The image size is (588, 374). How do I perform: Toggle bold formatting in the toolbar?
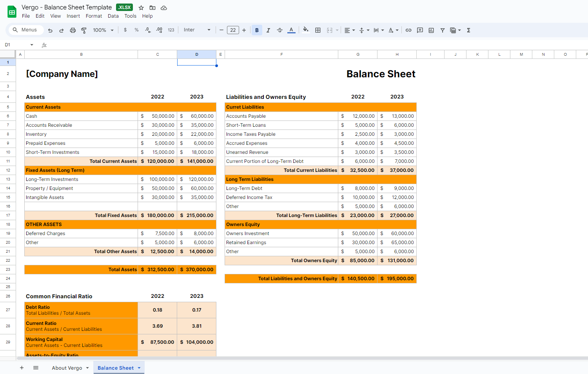[257, 30]
